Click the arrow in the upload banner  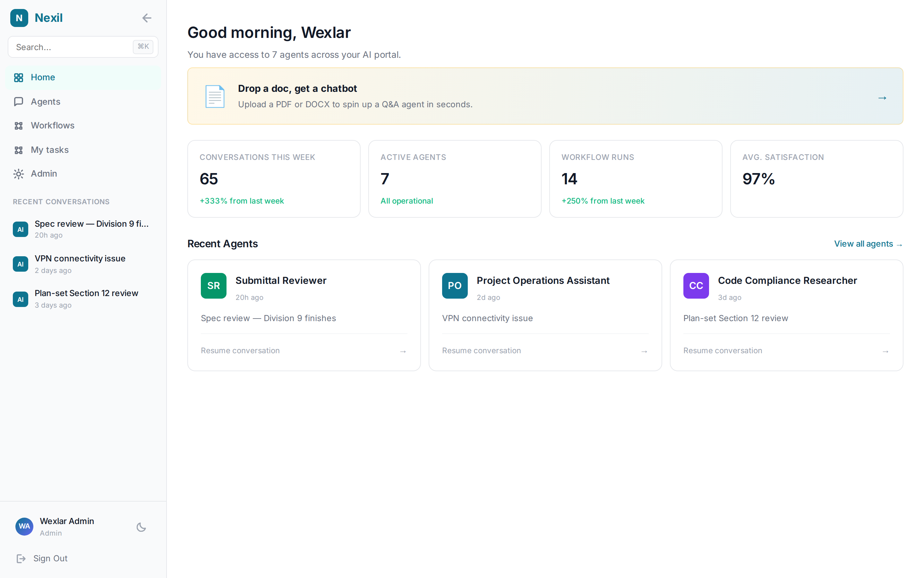(882, 98)
